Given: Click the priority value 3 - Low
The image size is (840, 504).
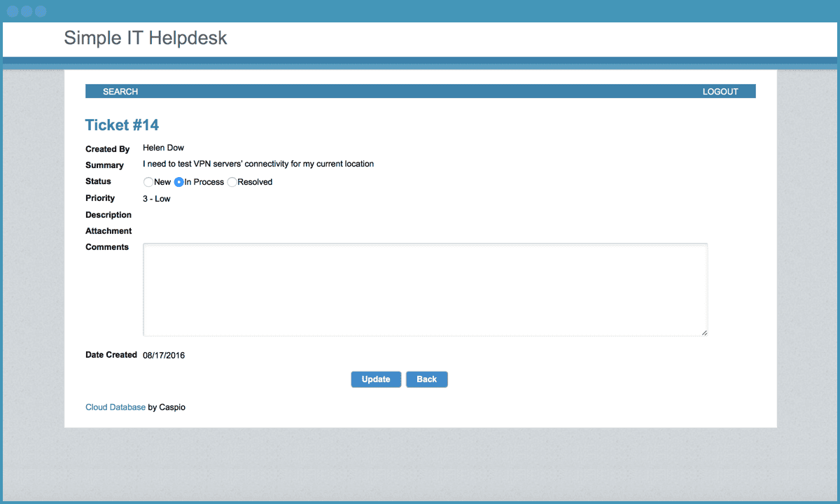Looking at the screenshot, I should [156, 199].
